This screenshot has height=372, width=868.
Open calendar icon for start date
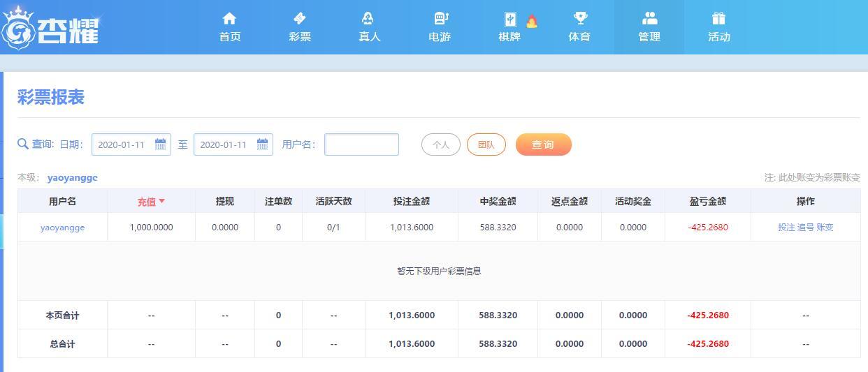160,144
